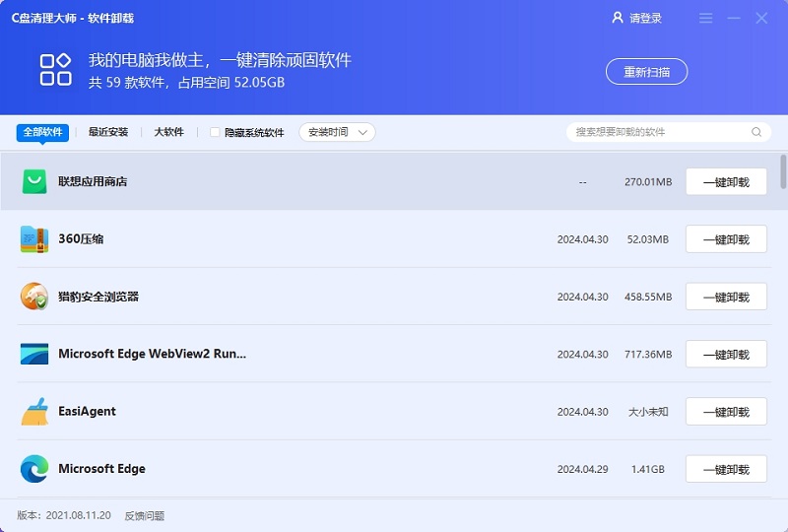Uninstall 猎豹安全浏览器 with 一键卸载
The height and width of the screenshot is (532, 788).
point(726,297)
